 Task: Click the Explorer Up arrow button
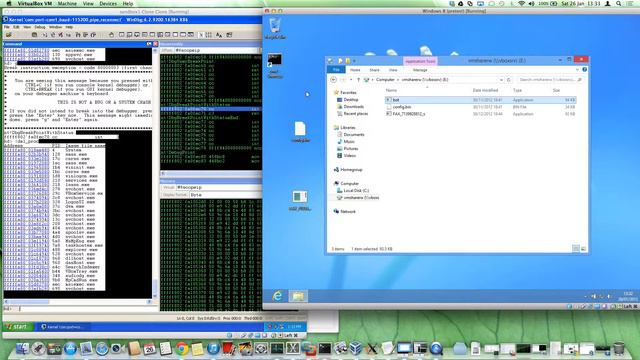click(x=358, y=80)
